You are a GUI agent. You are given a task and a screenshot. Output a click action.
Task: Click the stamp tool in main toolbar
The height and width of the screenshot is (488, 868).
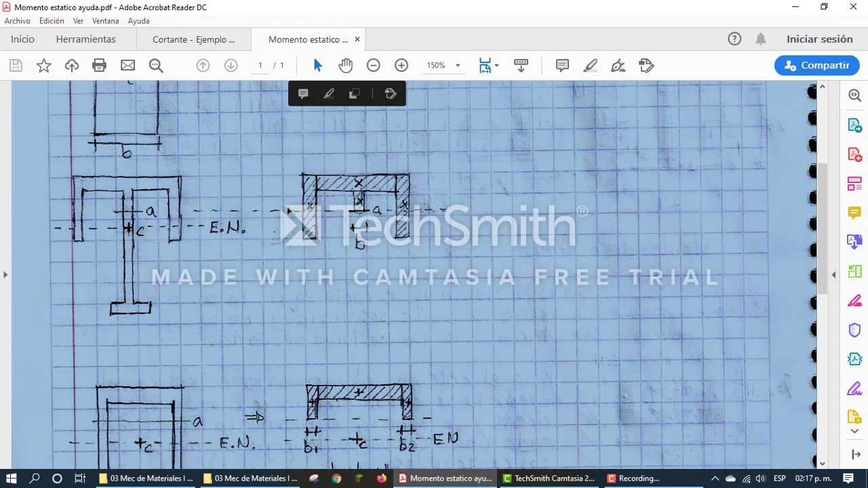pyautogui.click(x=646, y=66)
